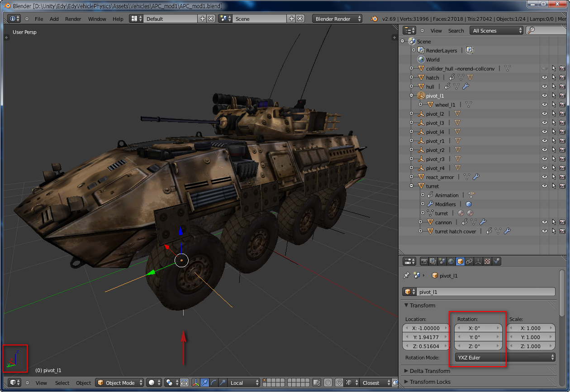
Task: Open the Render Layers properties tab
Action: [x=433, y=261]
